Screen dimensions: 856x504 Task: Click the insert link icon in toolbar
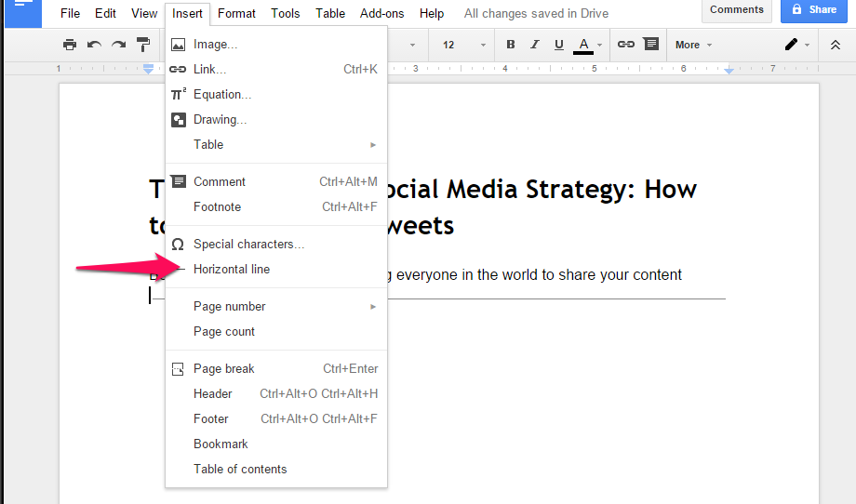point(625,45)
